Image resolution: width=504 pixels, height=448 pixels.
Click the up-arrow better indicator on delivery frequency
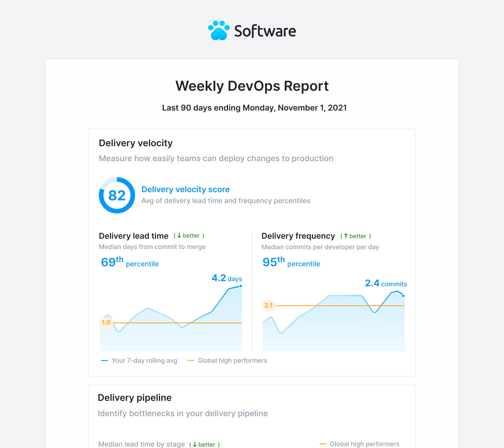pos(356,236)
